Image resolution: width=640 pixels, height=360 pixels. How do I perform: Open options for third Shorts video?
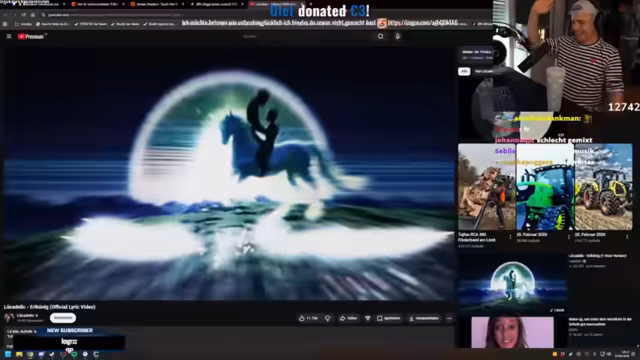627,237
